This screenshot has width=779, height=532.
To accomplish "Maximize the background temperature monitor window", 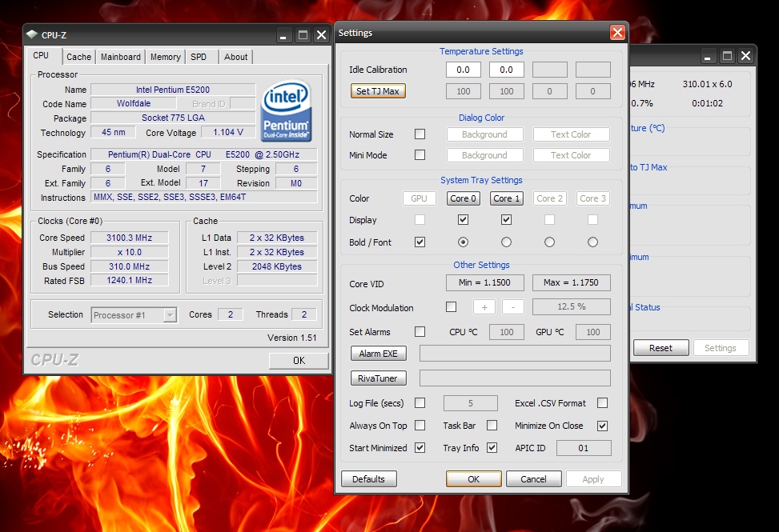I will [727, 56].
